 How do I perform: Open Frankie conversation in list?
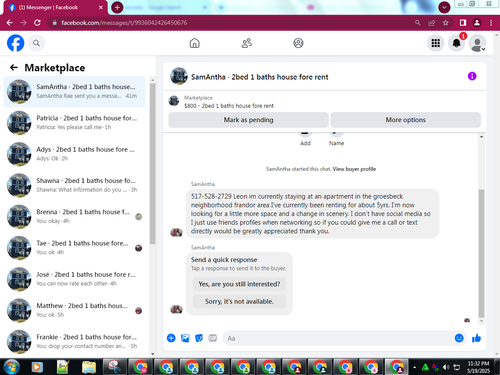[74, 341]
